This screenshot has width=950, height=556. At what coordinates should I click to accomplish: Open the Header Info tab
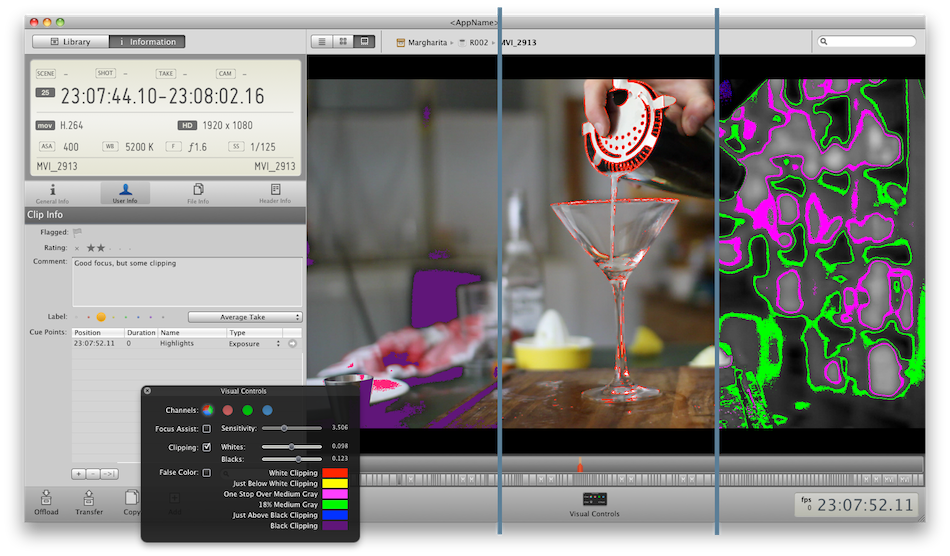[x=275, y=194]
